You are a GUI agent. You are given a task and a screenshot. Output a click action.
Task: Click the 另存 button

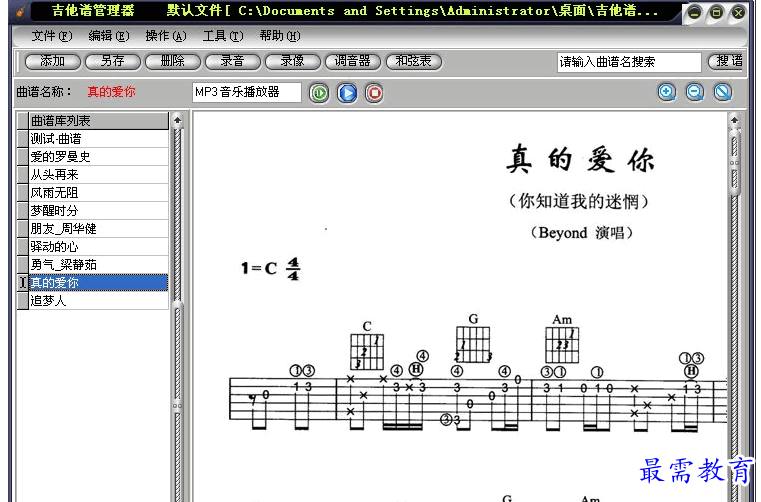point(113,61)
